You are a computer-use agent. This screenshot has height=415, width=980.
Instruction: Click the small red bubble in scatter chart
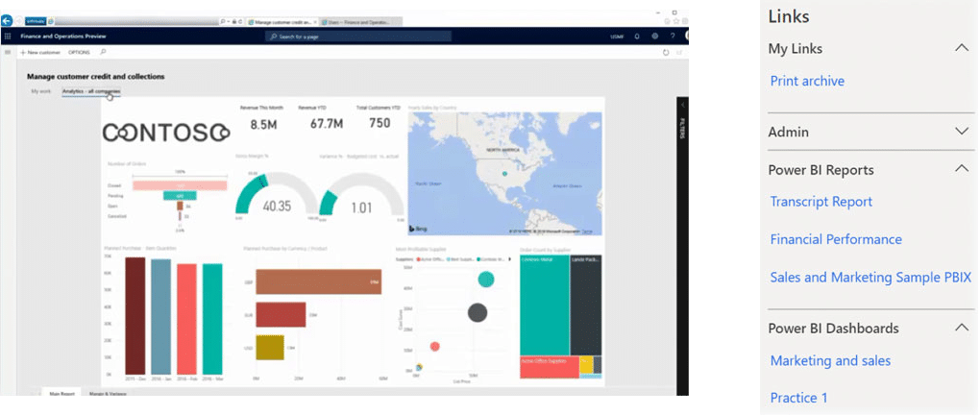(x=435, y=346)
